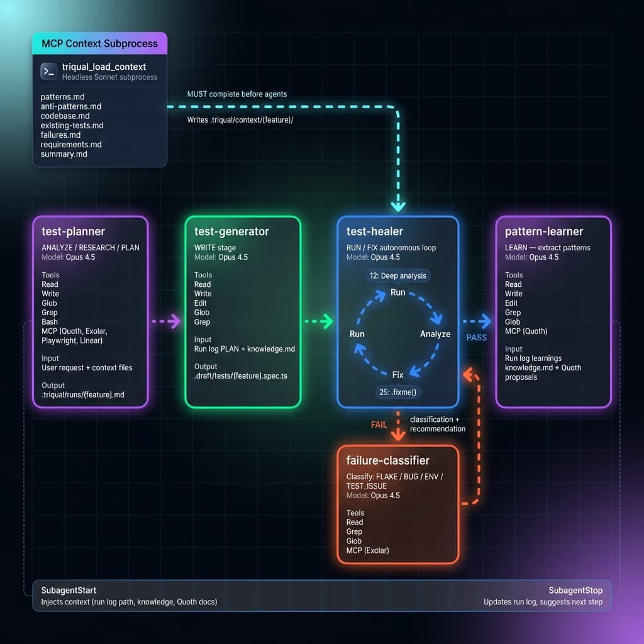The height and width of the screenshot is (644, 644).
Task: Click the Fix step in the healer loop
Action: tap(397, 375)
